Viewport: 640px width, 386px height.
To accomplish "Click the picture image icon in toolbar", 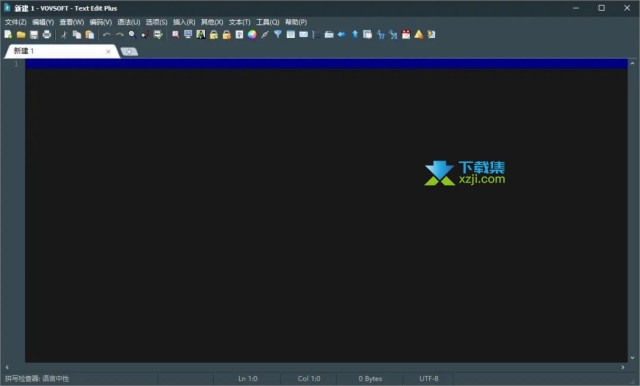I will (x=201, y=35).
